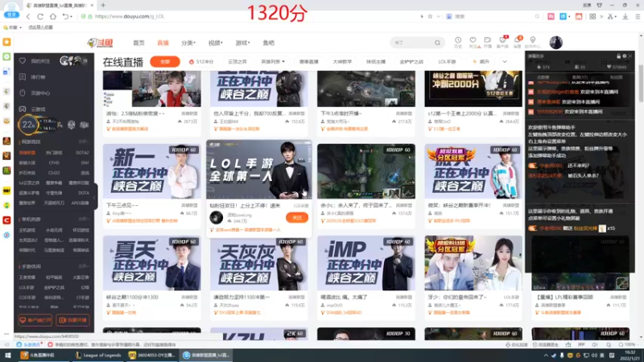
Task: Click the screenshot scissors tool icon
Action: 610,16
